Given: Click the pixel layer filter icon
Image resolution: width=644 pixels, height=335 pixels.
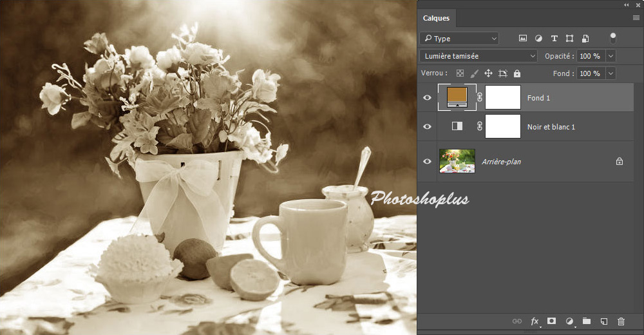Looking at the screenshot, I should click(x=523, y=39).
